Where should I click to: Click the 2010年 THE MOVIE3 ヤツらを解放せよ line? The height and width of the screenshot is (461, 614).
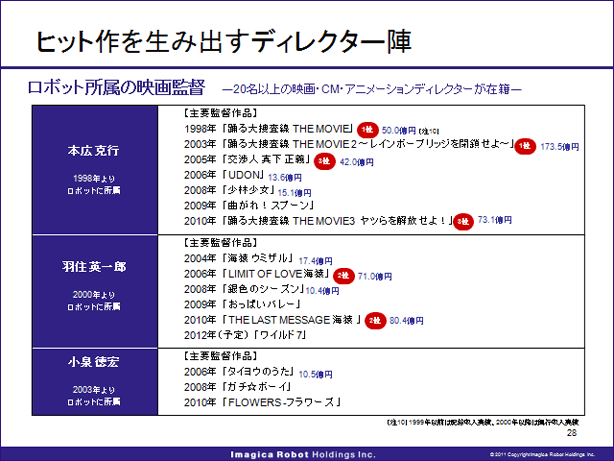tap(319, 221)
